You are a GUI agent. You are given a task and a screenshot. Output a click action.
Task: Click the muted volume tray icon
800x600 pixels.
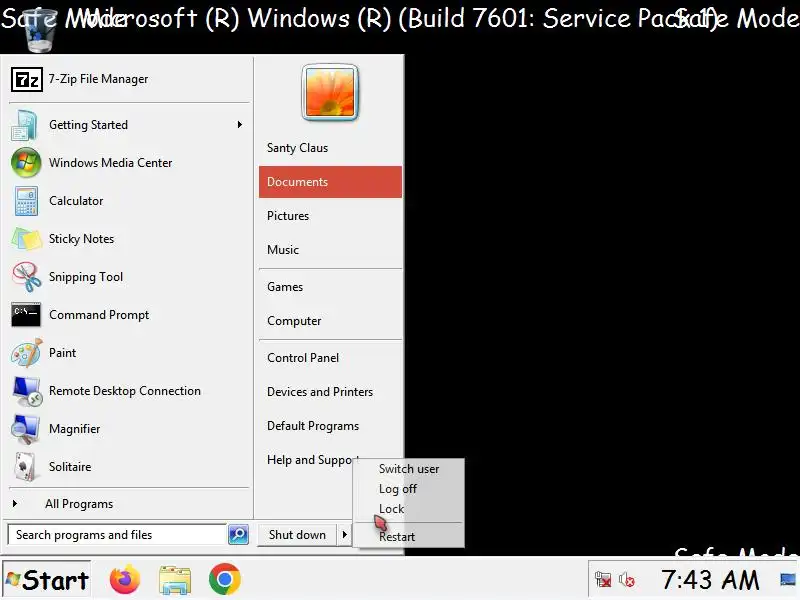point(627,580)
